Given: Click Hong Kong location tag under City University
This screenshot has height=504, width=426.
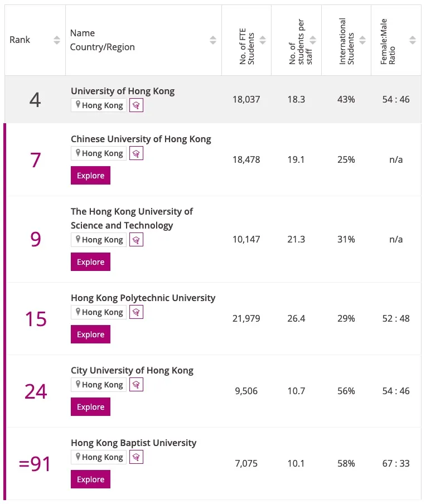Looking at the screenshot, I should point(99,385).
